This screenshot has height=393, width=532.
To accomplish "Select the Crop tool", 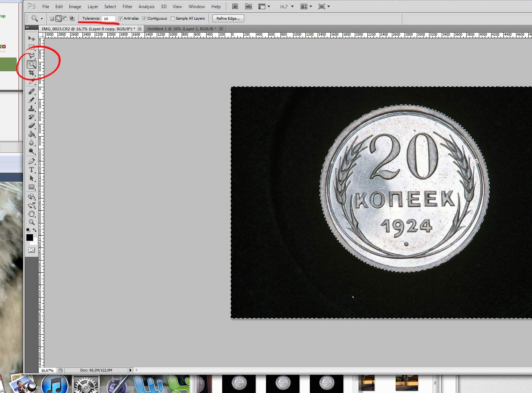I will (32, 73).
